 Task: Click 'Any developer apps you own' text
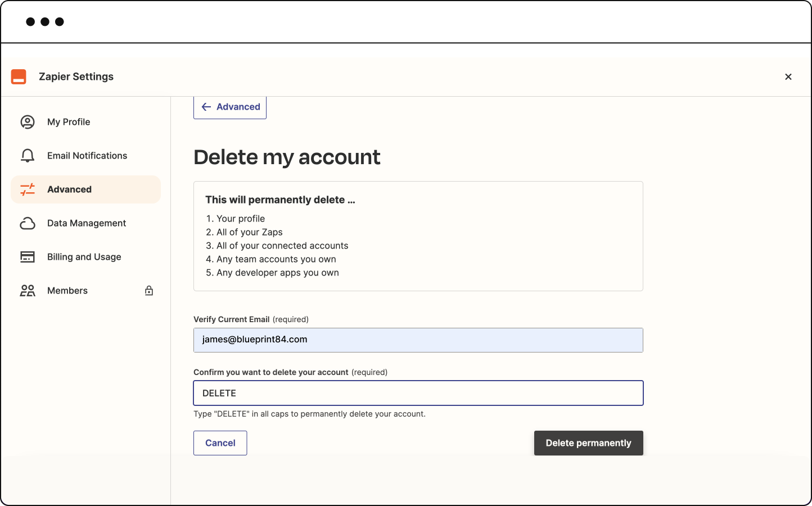tap(278, 273)
